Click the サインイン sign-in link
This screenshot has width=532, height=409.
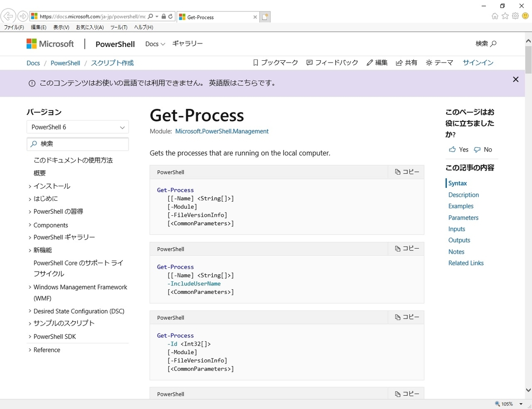coord(478,63)
